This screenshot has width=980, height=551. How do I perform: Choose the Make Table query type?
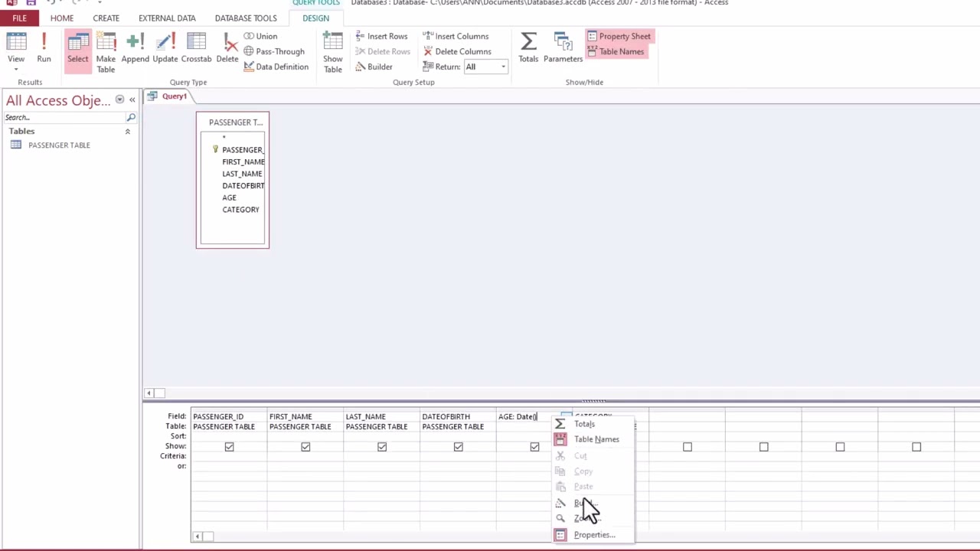click(106, 53)
